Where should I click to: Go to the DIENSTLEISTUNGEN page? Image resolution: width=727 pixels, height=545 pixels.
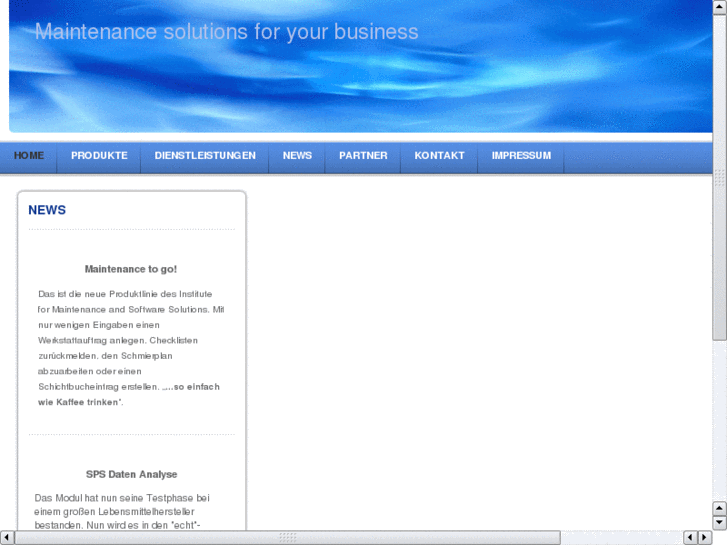pyautogui.click(x=205, y=156)
